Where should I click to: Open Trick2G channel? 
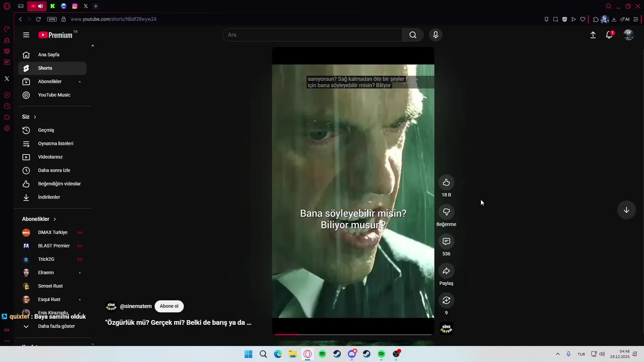[x=52, y=259]
